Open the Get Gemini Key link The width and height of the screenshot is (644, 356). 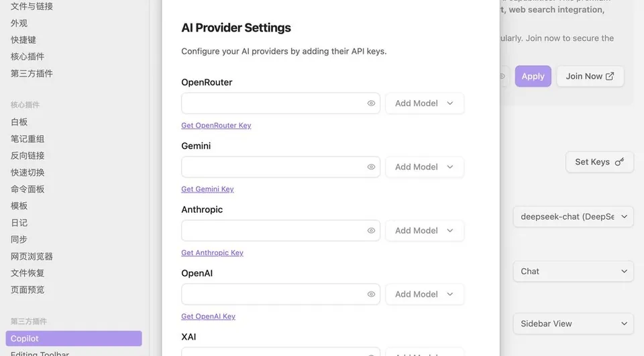click(207, 189)
